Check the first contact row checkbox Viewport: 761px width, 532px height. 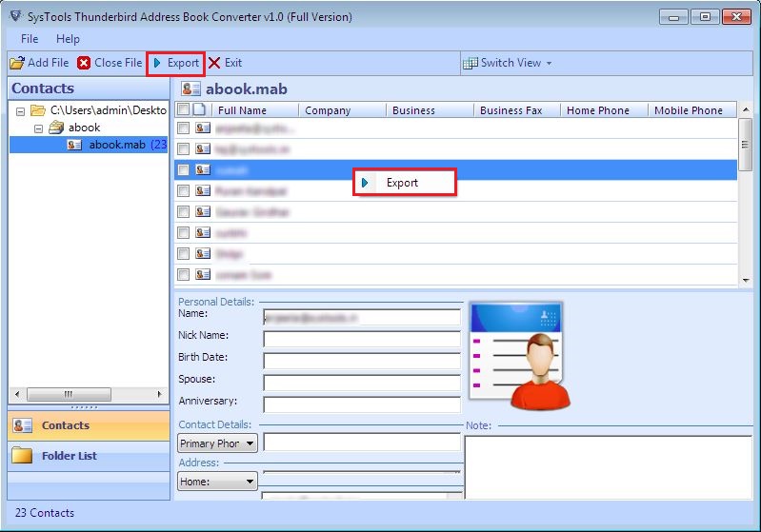tap(183, 128)
